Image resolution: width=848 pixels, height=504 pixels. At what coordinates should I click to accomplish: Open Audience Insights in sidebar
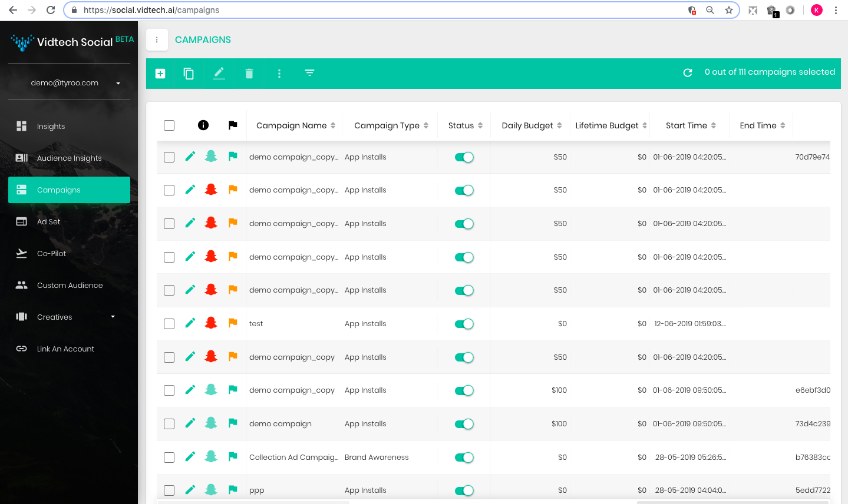tap(69, 158)
